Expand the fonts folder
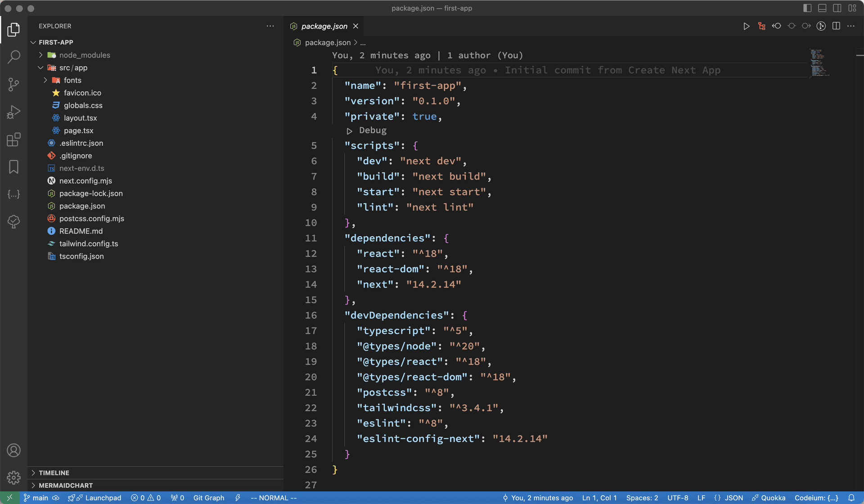Image resolution: width=864 pixels, height=504 pixels. point(156,80)
